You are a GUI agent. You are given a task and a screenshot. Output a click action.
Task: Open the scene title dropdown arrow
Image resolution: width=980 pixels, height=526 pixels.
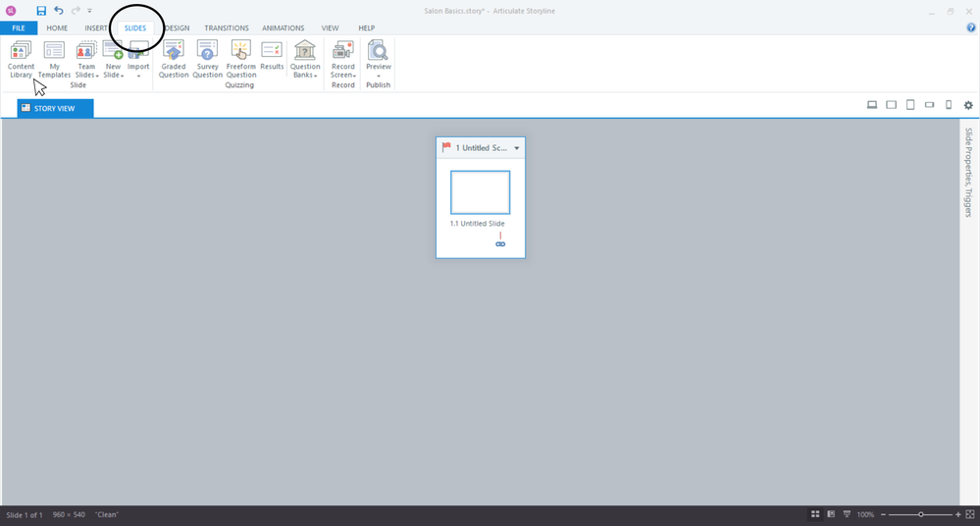pyautogui.click(x=517, y=148)
